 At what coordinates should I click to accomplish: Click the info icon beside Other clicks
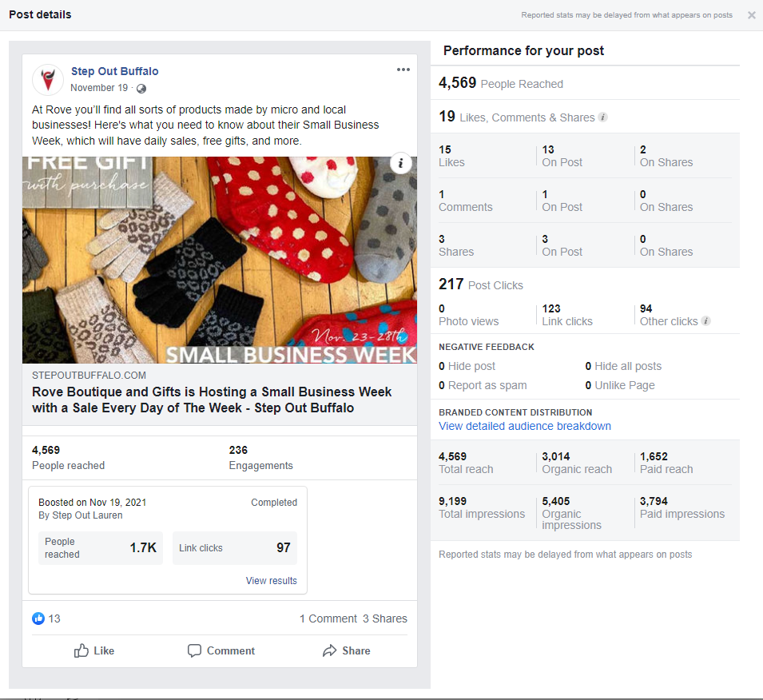point(706,320)
